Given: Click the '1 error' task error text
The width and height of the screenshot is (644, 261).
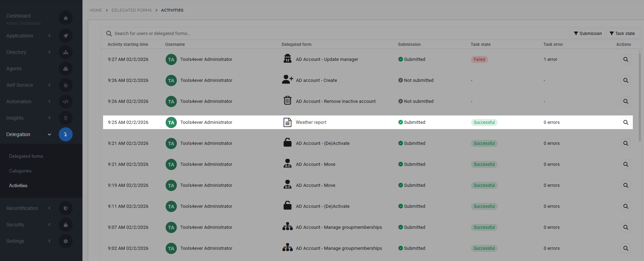Looking at the screenshot, I should (550, 59).
